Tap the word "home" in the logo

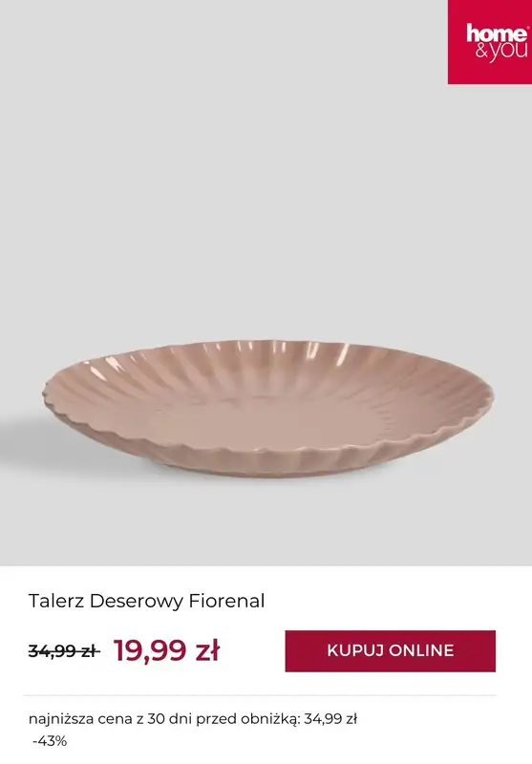pos(497,33)
